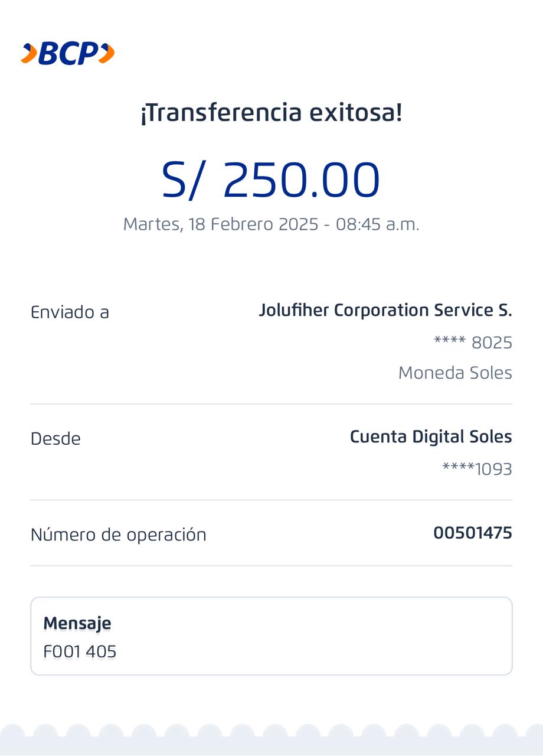The height and width of the screenshot is (756, 543).
Task: Click recipient account number ending 8025
Action: (x=473, y=343)
